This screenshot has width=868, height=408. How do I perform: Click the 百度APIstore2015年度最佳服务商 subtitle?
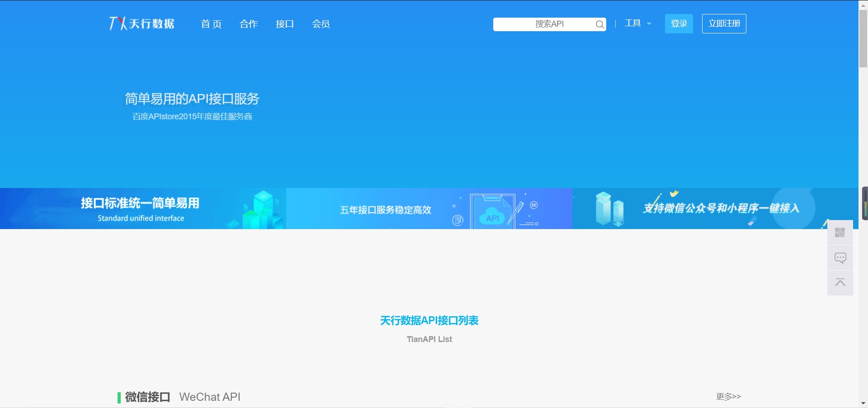[x=192, y=117]
